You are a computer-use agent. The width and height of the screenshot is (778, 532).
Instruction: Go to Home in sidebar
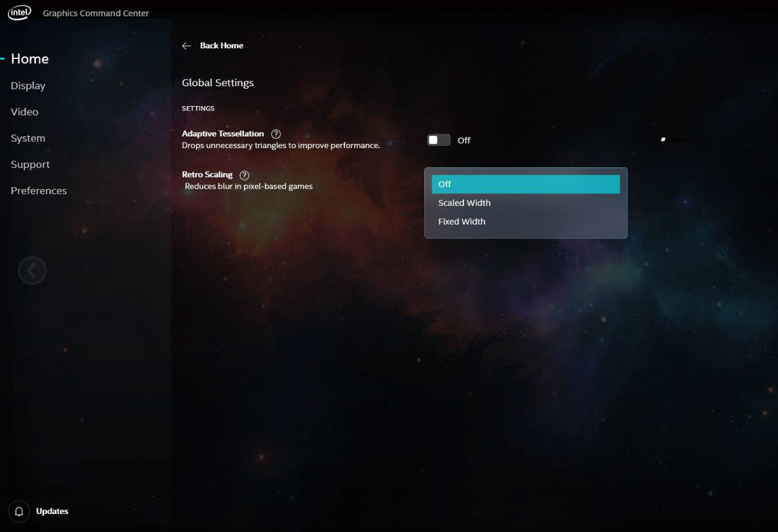tap(30, 59)
